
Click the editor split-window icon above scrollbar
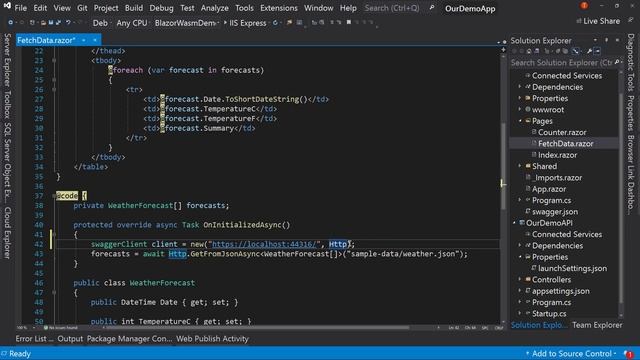point(503,50)
